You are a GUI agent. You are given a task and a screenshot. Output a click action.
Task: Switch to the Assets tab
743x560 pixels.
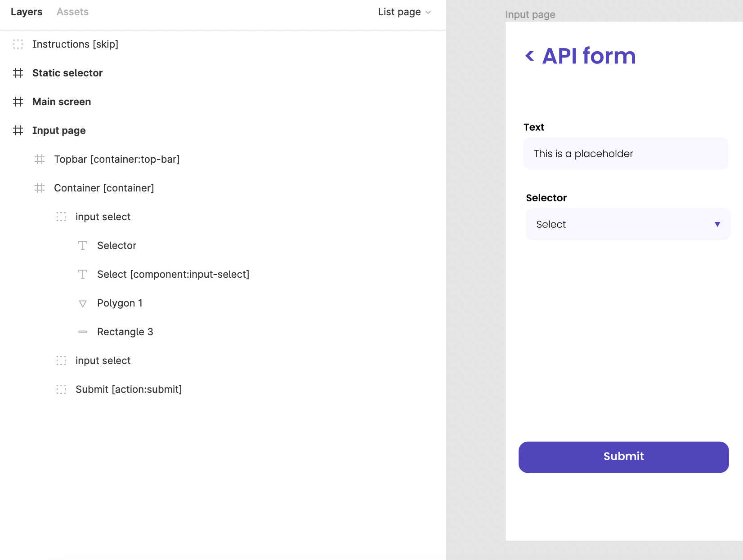(72, 12)
